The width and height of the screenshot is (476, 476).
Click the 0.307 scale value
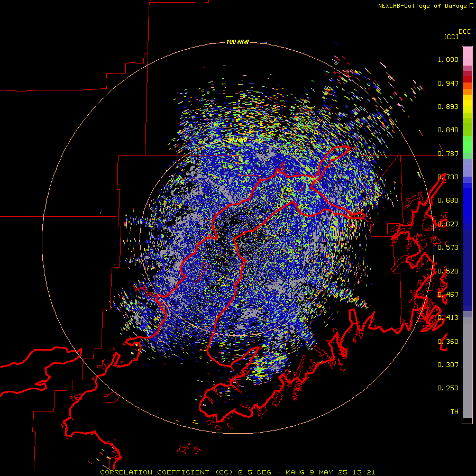pyautogui.click(x=448, y=365)
